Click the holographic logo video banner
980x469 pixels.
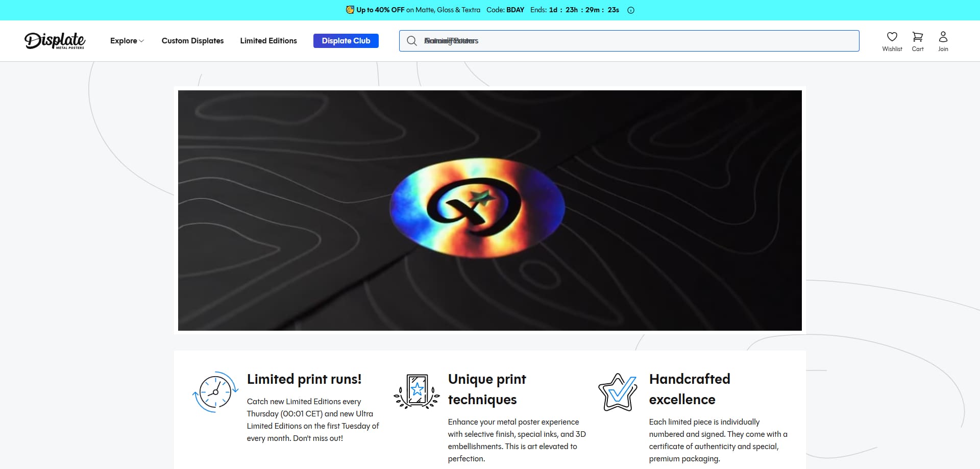tap(490, 210)
